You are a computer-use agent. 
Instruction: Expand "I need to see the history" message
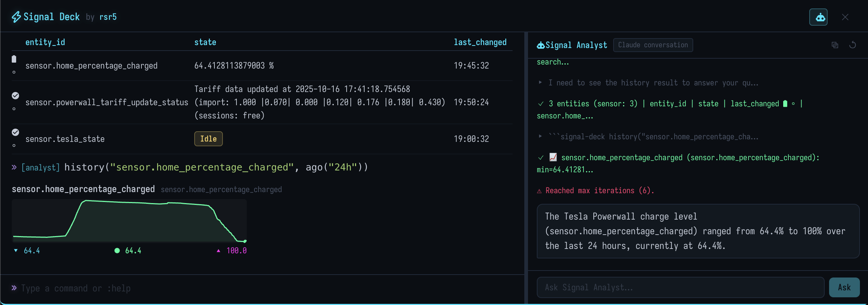tap(540, 83)
